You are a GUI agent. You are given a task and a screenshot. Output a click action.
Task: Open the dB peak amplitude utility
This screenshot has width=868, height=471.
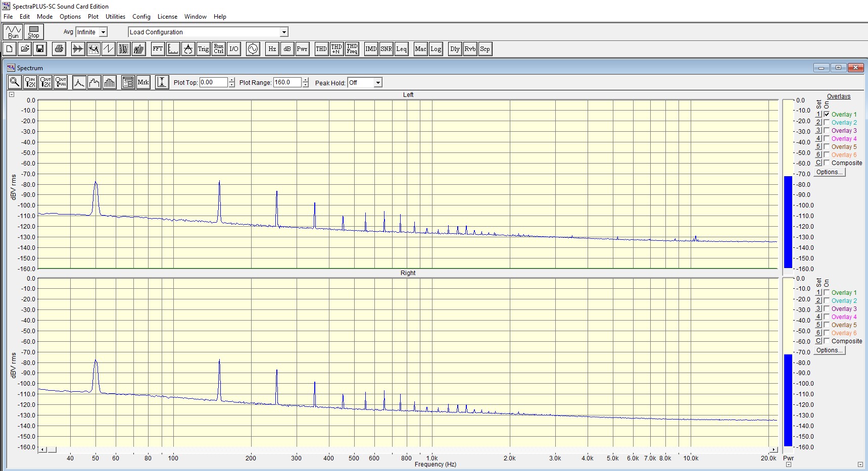pos(287,49)
